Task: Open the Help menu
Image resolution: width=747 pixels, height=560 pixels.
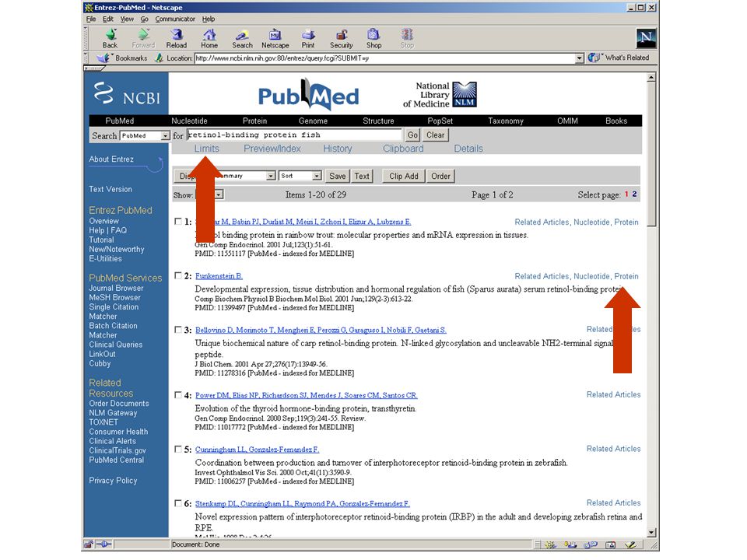Action: pos(209,19)
